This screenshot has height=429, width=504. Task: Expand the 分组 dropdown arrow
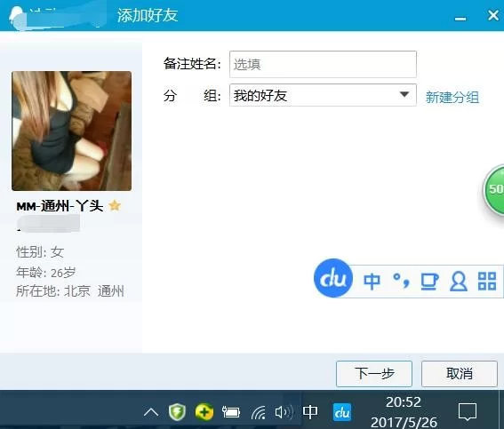click(404, 95)
